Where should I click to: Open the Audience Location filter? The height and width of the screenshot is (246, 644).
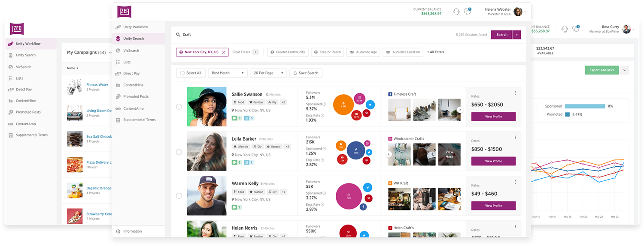point(403,52)
